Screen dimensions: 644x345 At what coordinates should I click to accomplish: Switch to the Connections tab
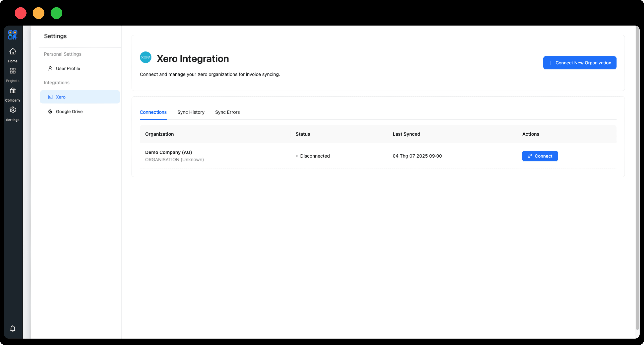click(153, 112)
